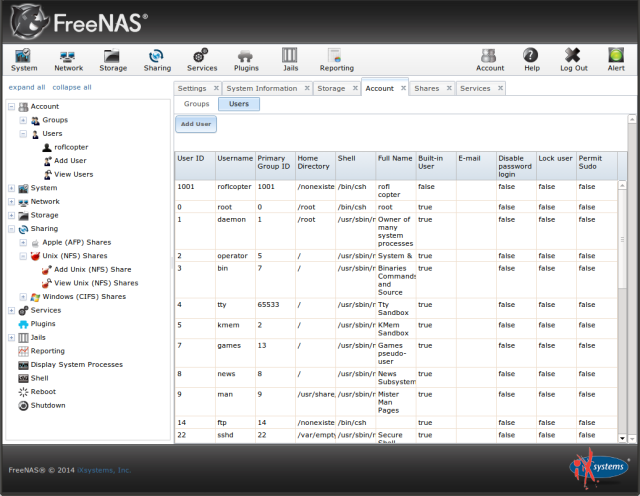
Task: Collapse the Unix (NFS) Shares node
Action: point(23,256)
